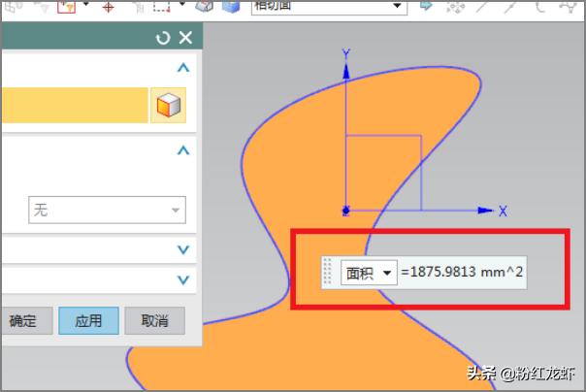
Task: Expand the first collapsed section chevron
Action: tap(183, 249)
